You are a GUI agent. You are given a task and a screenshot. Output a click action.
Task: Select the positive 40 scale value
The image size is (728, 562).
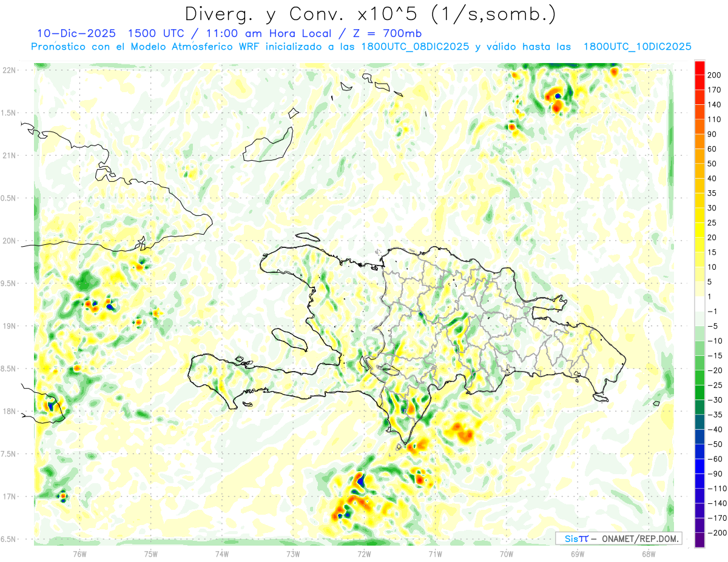(x=712, y=178)
